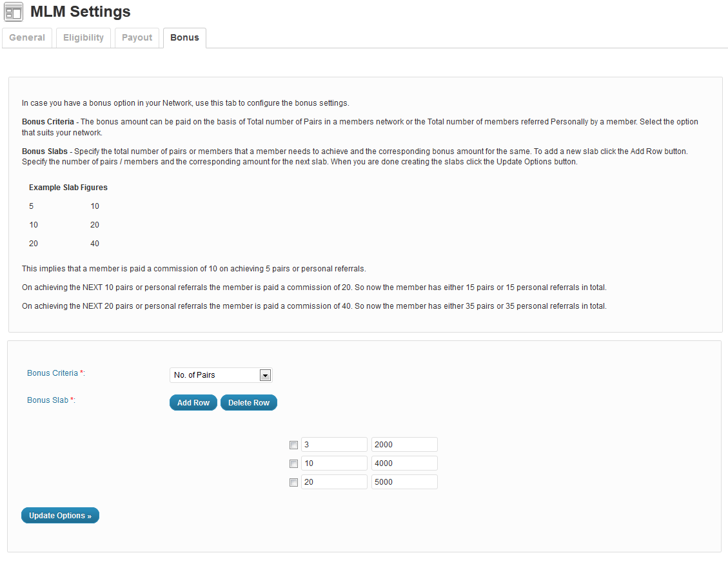
Task: Focus the pairs field containing 3
Action: (334, 444)
